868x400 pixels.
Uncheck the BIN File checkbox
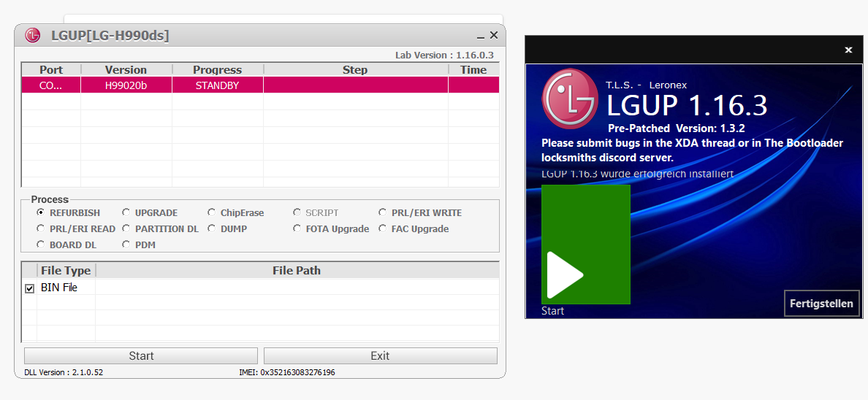pos(30,288)
